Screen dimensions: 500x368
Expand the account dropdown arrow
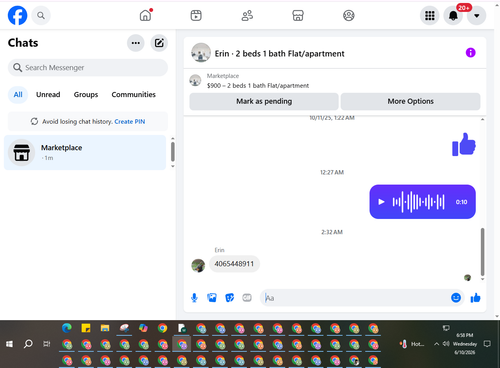(x=477, y=15)
